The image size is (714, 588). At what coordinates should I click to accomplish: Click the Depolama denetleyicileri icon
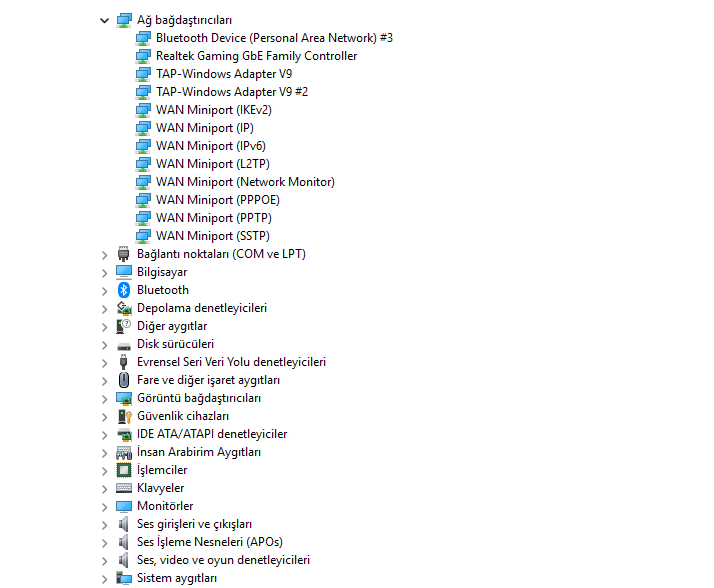(124, 308)
